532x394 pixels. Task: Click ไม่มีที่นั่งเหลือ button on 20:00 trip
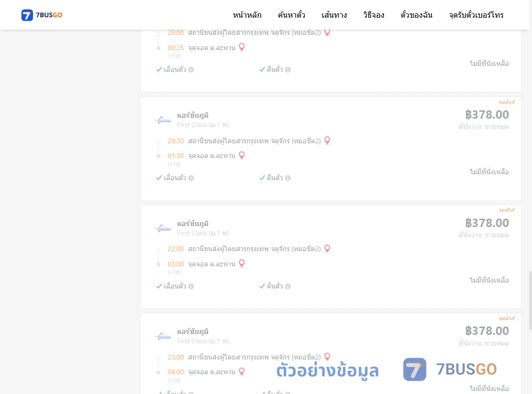tap(489, 64)
